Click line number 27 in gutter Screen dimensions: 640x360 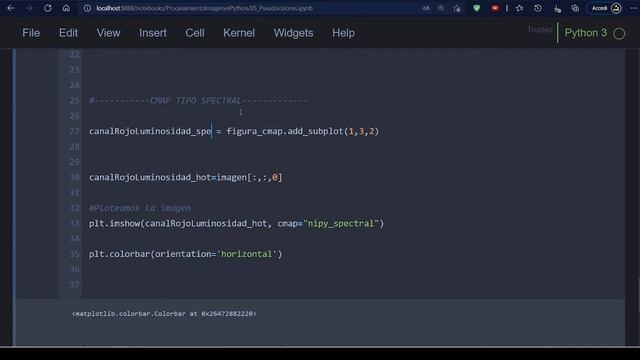point(74,131)
